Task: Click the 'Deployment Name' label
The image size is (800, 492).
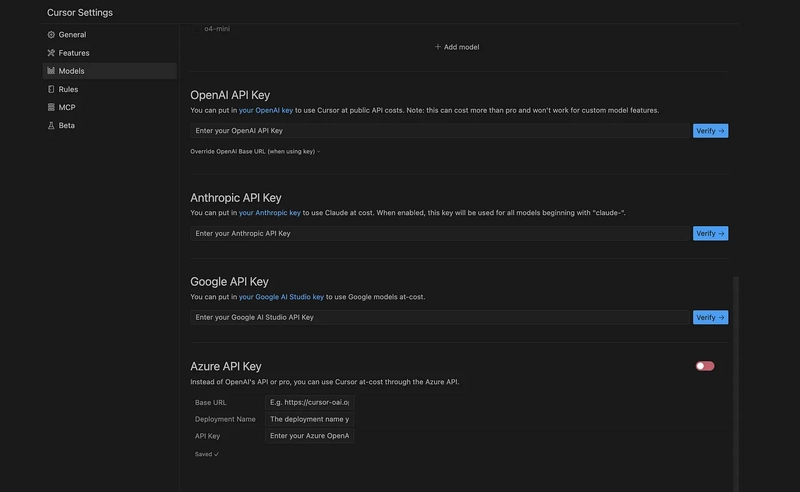Action: tap(225, 419)
